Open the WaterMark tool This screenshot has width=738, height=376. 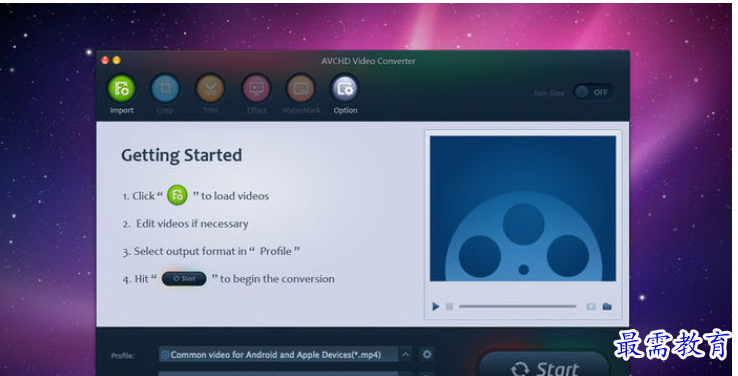click(x=300, y=88)
